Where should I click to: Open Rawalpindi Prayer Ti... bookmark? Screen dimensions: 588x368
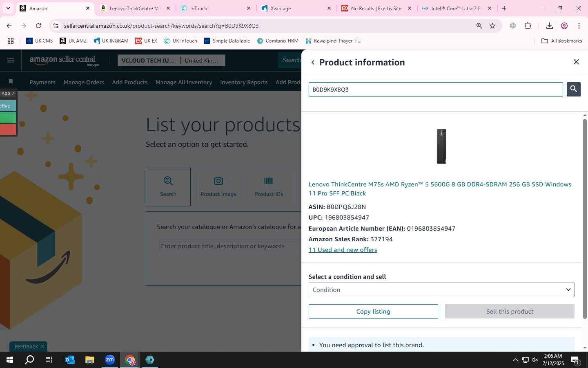click(333, 41)
